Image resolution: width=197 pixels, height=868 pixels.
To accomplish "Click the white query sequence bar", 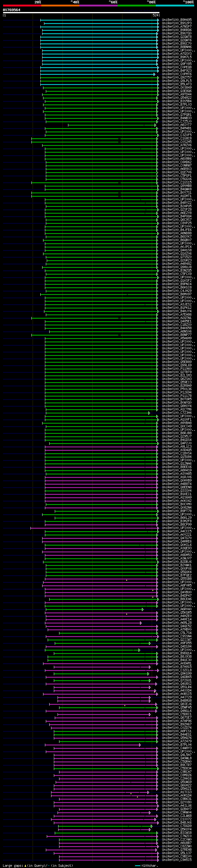I will [81, 13].
